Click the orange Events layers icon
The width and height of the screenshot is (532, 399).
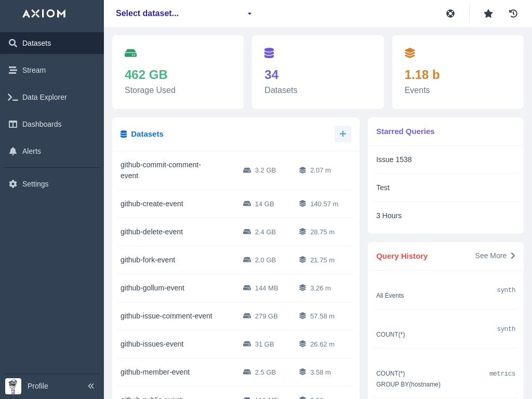(410, 53)
